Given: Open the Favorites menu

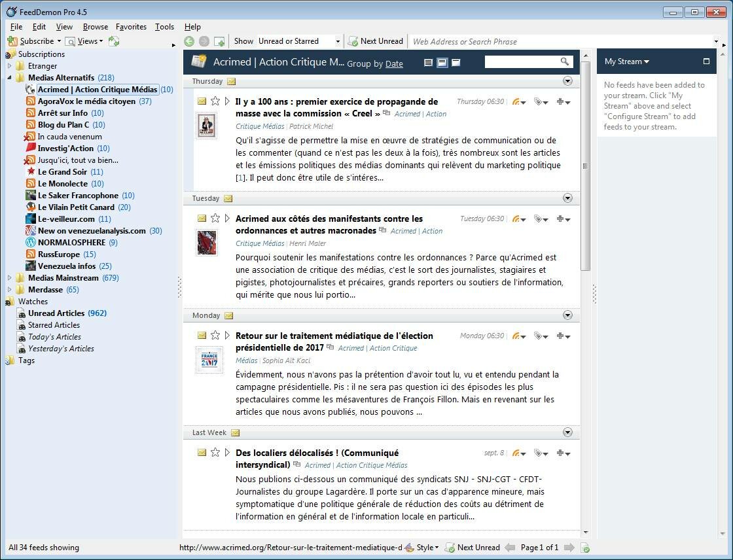Looking at the screenshot, I should 131,27.
